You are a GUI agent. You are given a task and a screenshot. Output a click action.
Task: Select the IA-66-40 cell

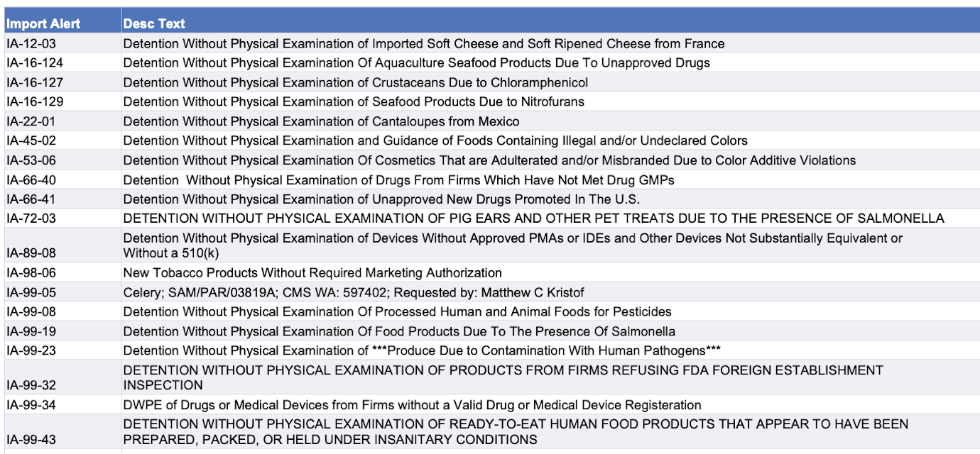pos(31,179)
